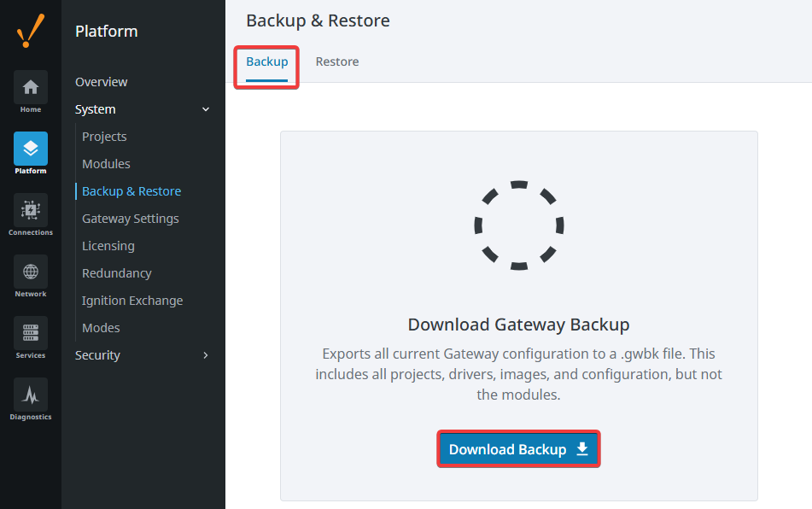
Task: Collapse the System menu chevron
Action: [206, 109]
